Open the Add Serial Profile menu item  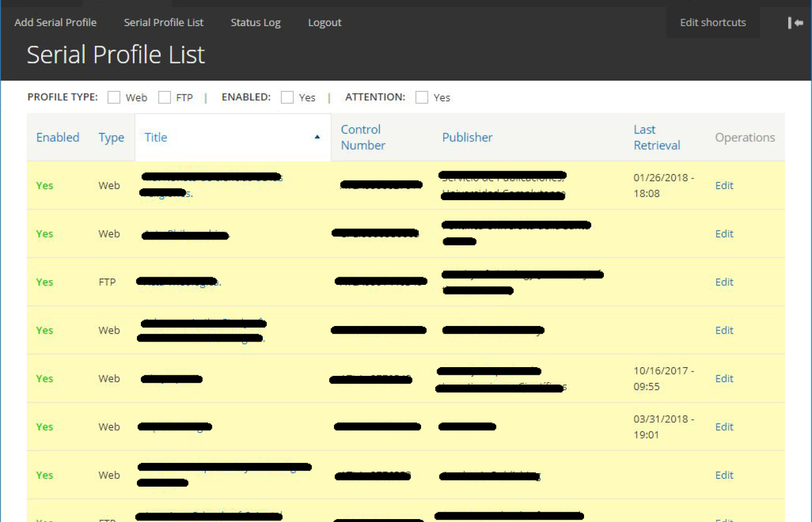click(56, 23)
